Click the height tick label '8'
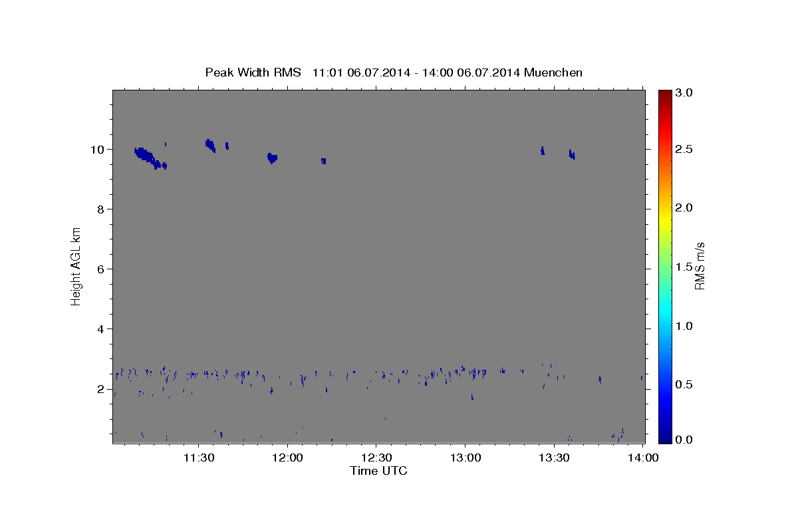Image resolution: width=798 pixels, height=532 pixels. [x=100, y=209]
